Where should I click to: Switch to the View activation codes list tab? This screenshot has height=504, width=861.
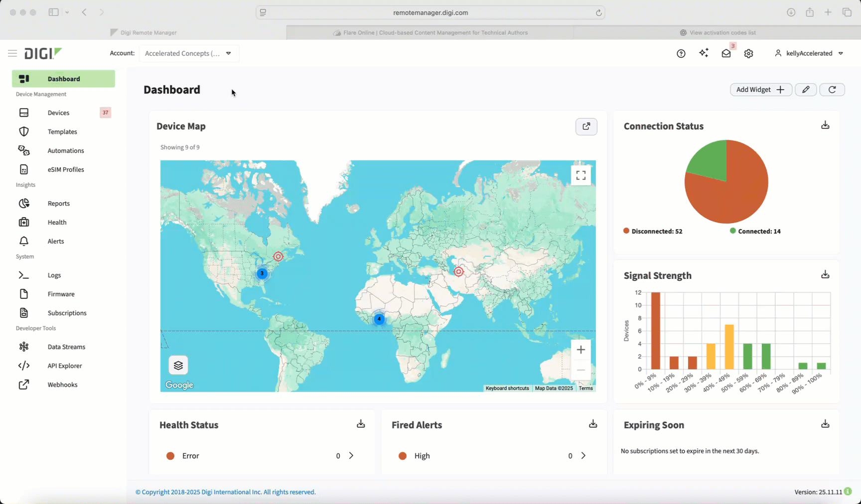point(717,33)
